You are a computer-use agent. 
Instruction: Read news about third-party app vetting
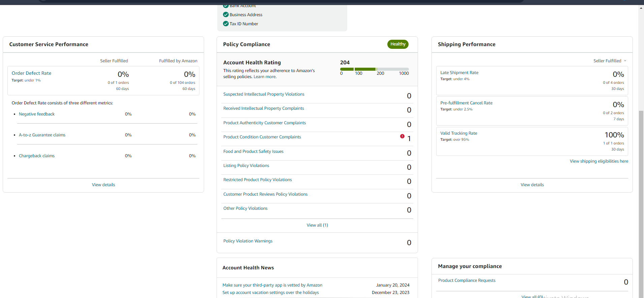[x=272, y=285]
